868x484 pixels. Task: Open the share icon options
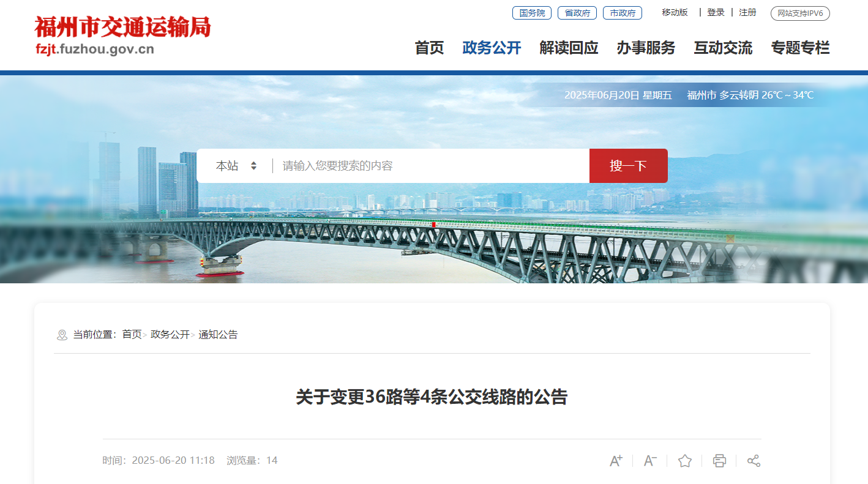click(754, 461)
